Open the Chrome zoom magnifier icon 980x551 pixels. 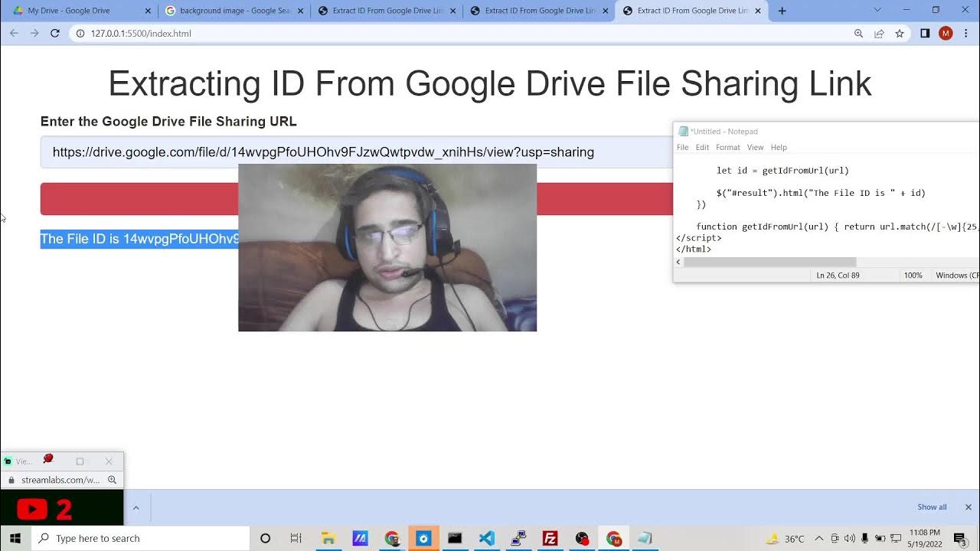point(858,34)
